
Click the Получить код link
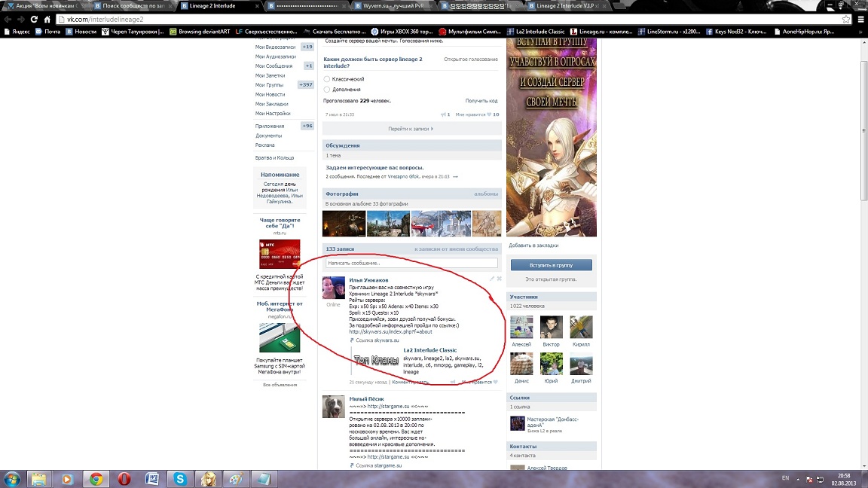click(481, 101)
